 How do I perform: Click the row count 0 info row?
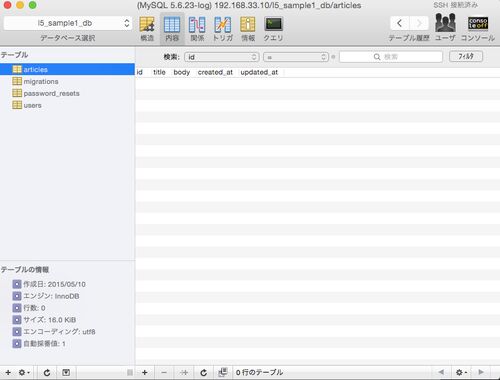29,308
